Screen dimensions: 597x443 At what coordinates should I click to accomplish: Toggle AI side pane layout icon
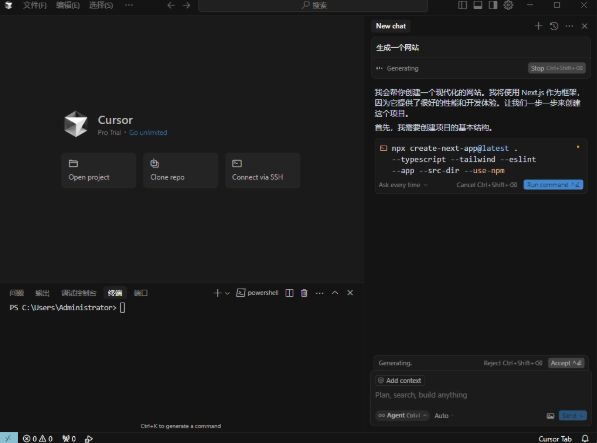[x=493, y=5]
